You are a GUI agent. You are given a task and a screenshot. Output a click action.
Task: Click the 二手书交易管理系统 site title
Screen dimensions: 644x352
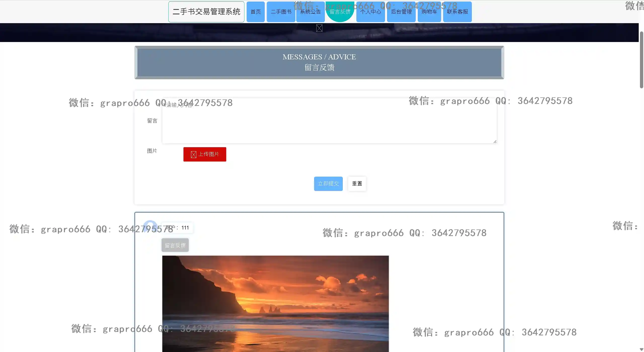(206, 12)
